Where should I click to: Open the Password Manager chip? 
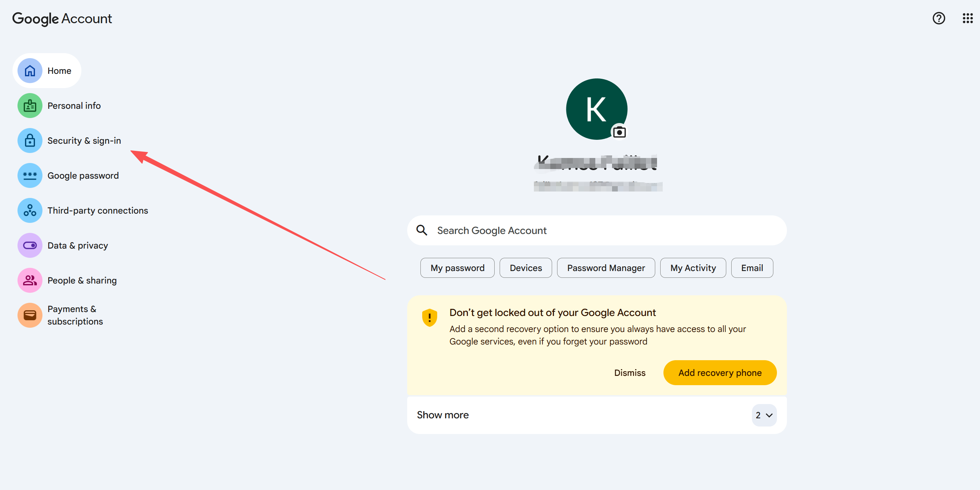click(x=606, y=268)
